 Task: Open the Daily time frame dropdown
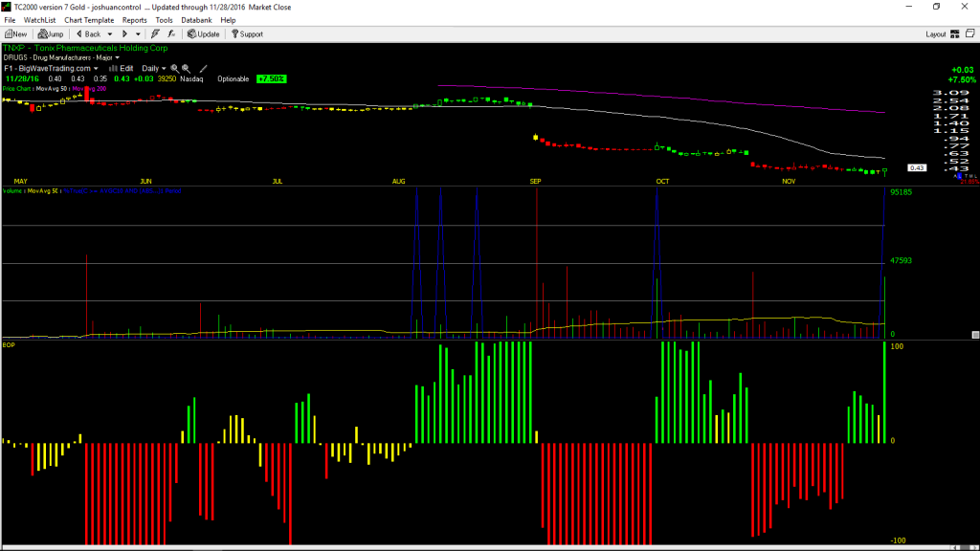tap(154, 69)
